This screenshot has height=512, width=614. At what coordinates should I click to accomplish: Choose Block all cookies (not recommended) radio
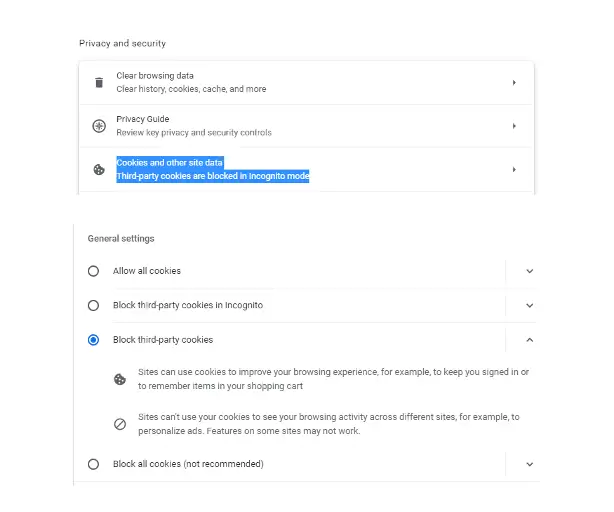coord(94,464)
